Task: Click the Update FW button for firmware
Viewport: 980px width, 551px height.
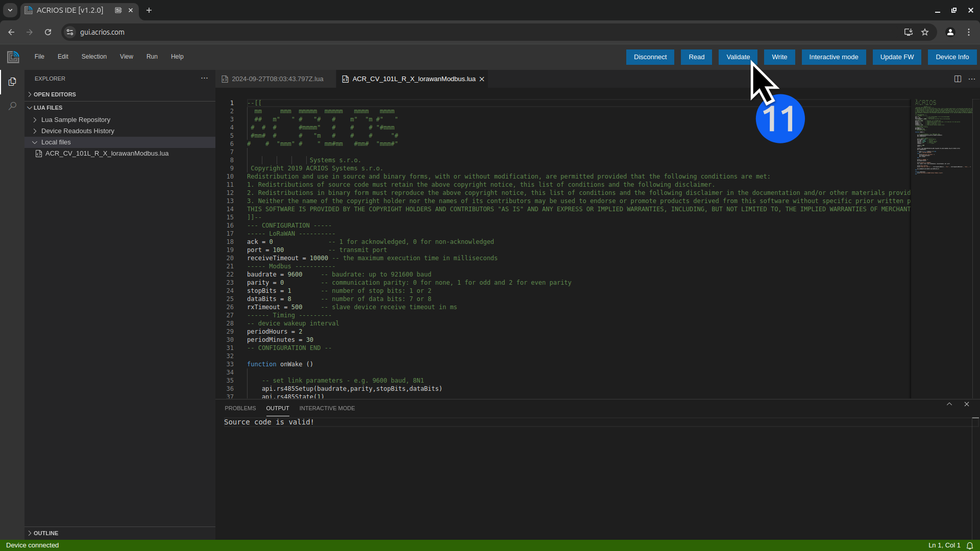Action: (897, 57)
